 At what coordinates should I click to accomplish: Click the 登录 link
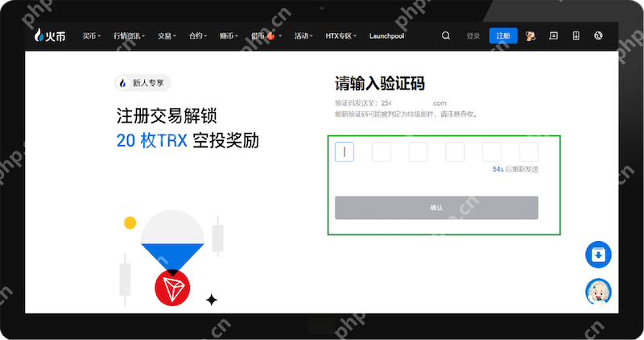pos(473,36)
